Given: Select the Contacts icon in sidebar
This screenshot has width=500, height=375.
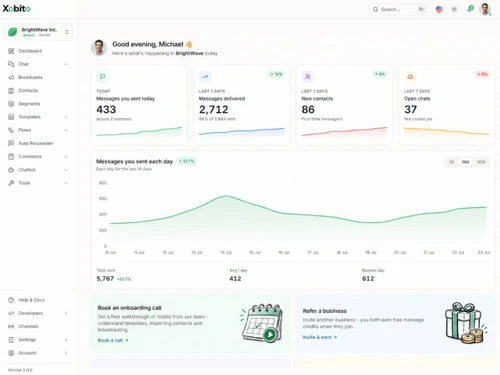Looking at the screenshot, I should (11, 90).
